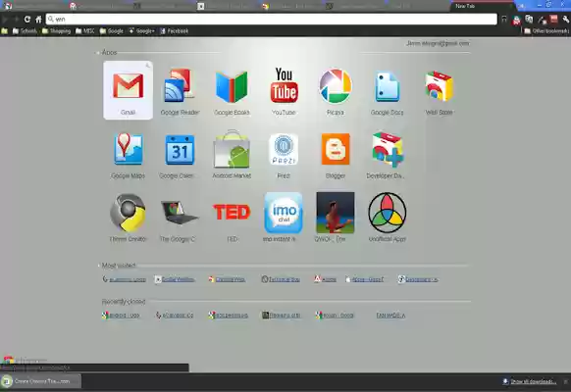Open the Chrome Web link in Most visited
The height and width of the screenshot is (392, 571).
pos(227,279)
